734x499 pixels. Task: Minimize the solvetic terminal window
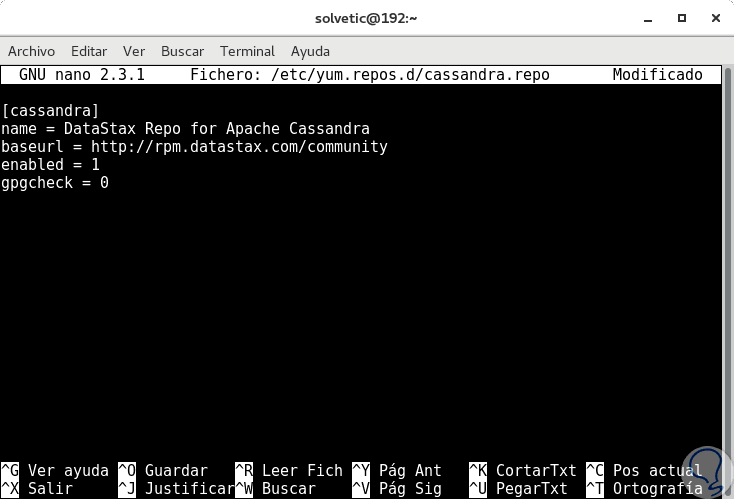(648, 19)
